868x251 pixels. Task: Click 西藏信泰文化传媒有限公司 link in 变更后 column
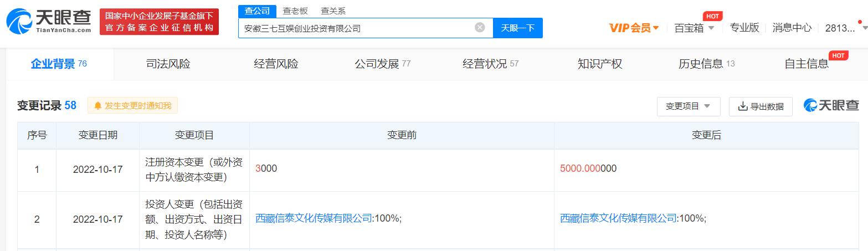619,218
